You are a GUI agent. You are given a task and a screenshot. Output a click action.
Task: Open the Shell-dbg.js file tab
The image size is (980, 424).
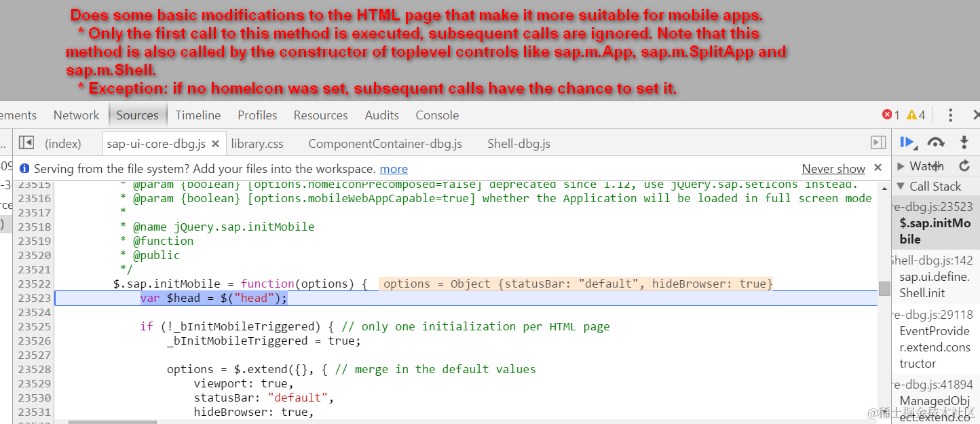click(x=519, y=144)
